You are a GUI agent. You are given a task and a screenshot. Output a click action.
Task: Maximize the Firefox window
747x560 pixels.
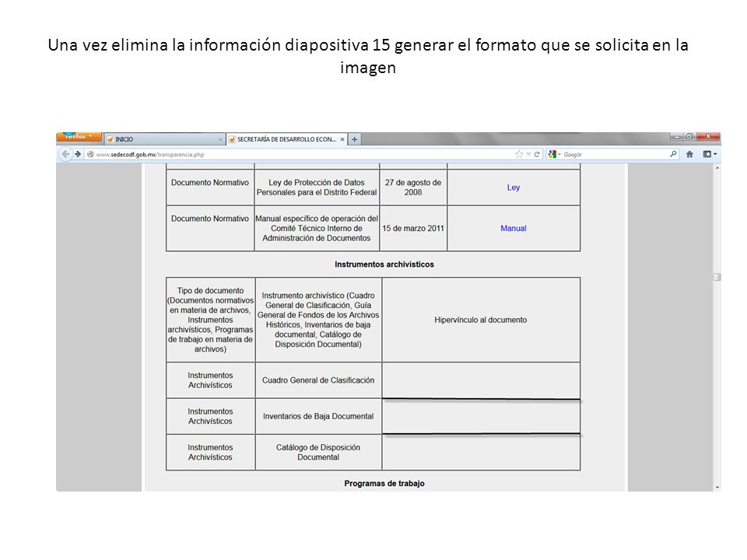click(689, 137)
